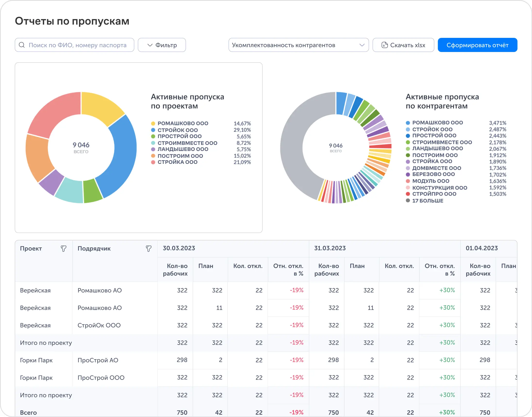This screenshot has height=417, width=532.
Task: Click the search magnifier icon
Action: point(22,45)
